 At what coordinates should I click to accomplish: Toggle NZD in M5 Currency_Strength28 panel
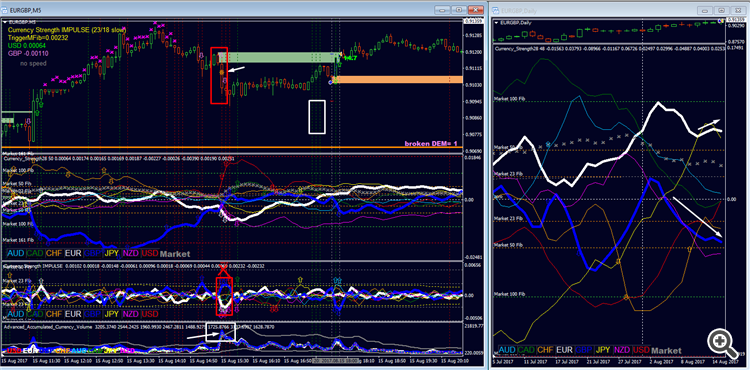click(x=131, y=254)
